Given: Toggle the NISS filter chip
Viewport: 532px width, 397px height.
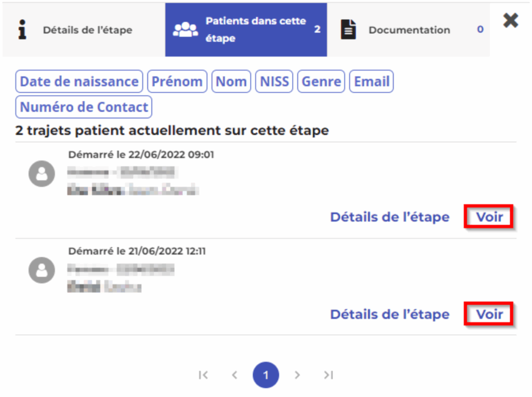Looking at the screenshot, I should click(274, 82).
